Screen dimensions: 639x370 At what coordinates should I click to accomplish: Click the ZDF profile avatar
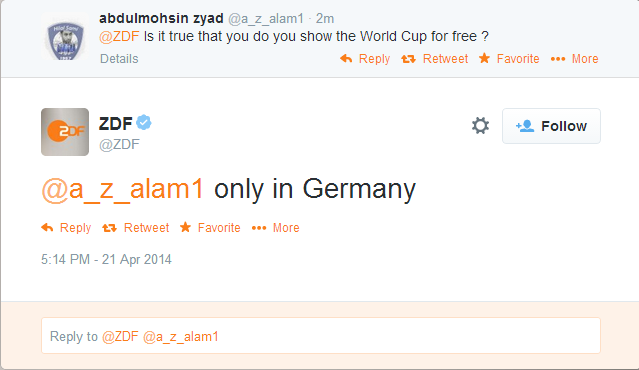point(65,132)
